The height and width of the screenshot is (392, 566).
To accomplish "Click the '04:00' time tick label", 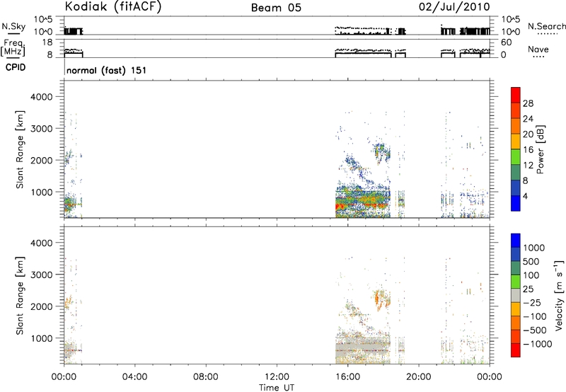I will pyautogui.click(x=134, y=377).
